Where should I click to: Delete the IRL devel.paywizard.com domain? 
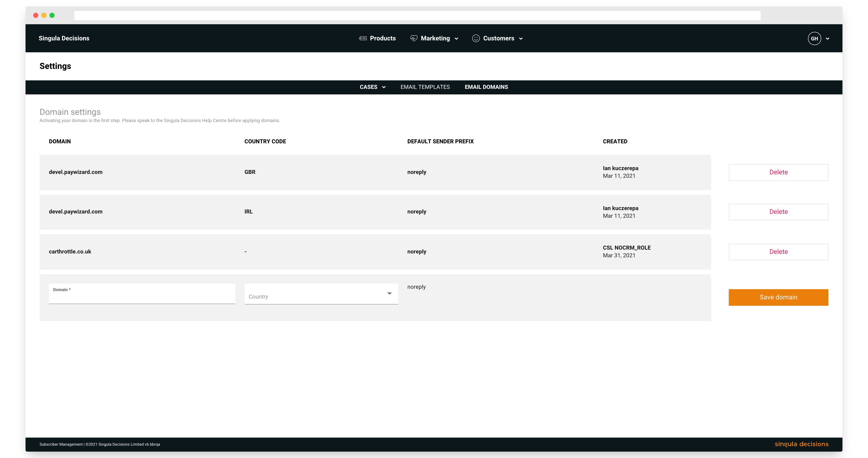point(778,212)
